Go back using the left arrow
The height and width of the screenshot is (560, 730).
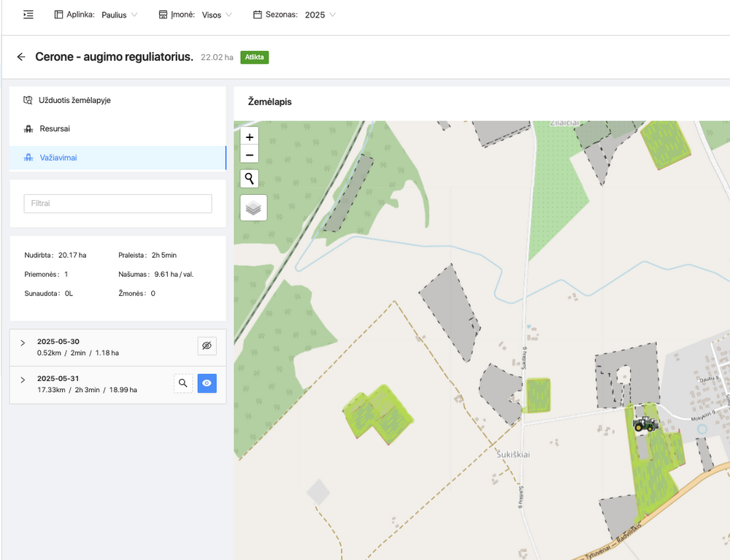(21, 57)
